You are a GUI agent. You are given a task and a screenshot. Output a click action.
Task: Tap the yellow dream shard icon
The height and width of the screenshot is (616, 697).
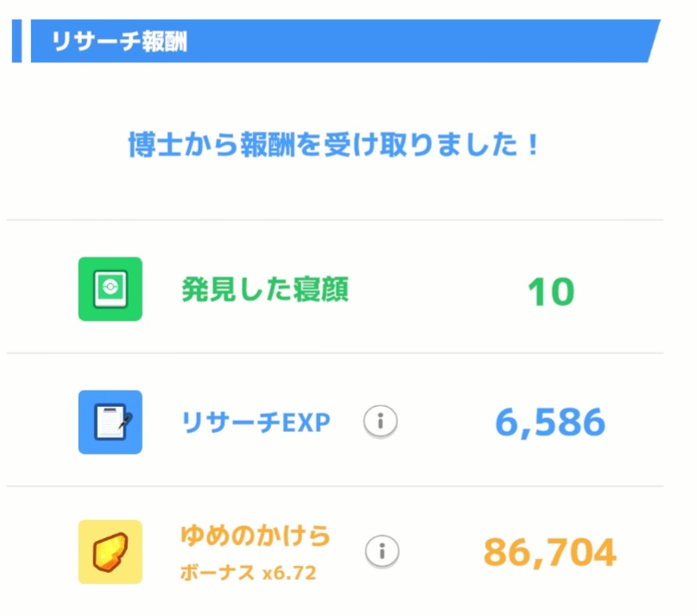(x=110, y=552)
